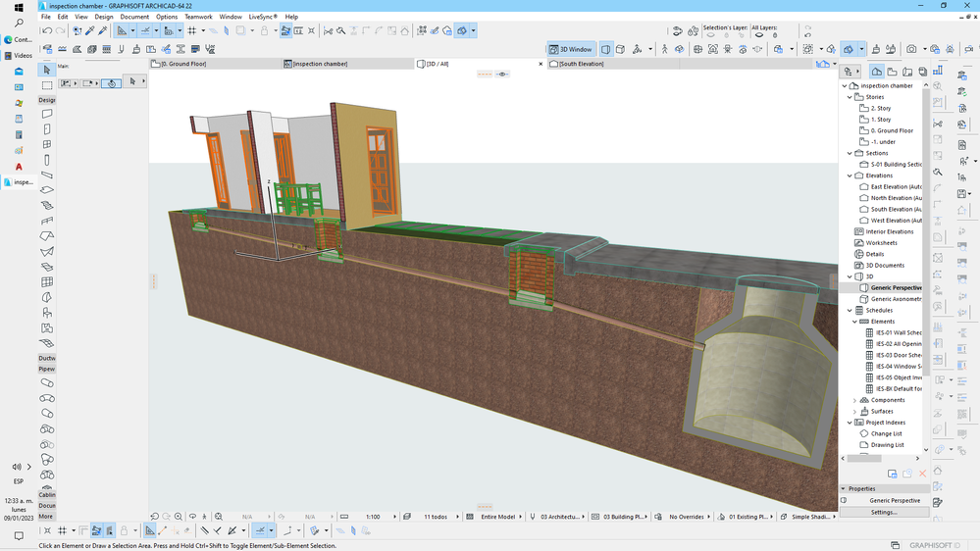
Task: Collapse the Stories tree node
Action: click(x=851, y=97)
